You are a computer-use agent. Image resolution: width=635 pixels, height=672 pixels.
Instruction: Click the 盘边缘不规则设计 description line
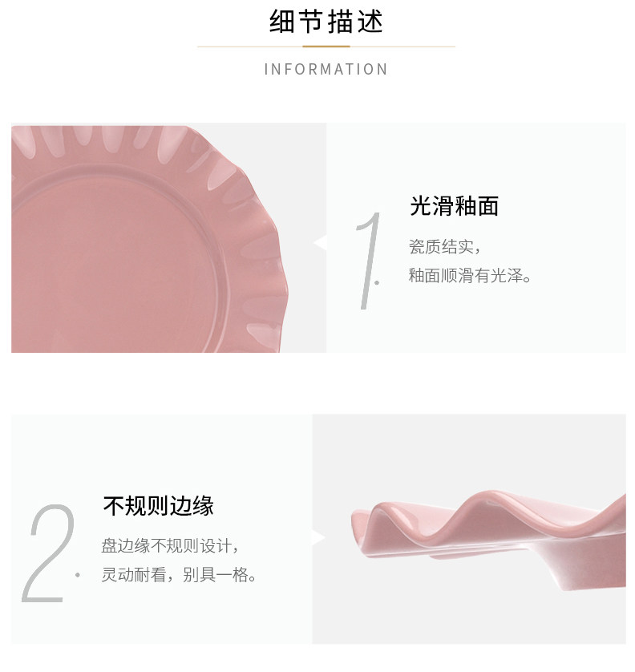pos(170,546)
